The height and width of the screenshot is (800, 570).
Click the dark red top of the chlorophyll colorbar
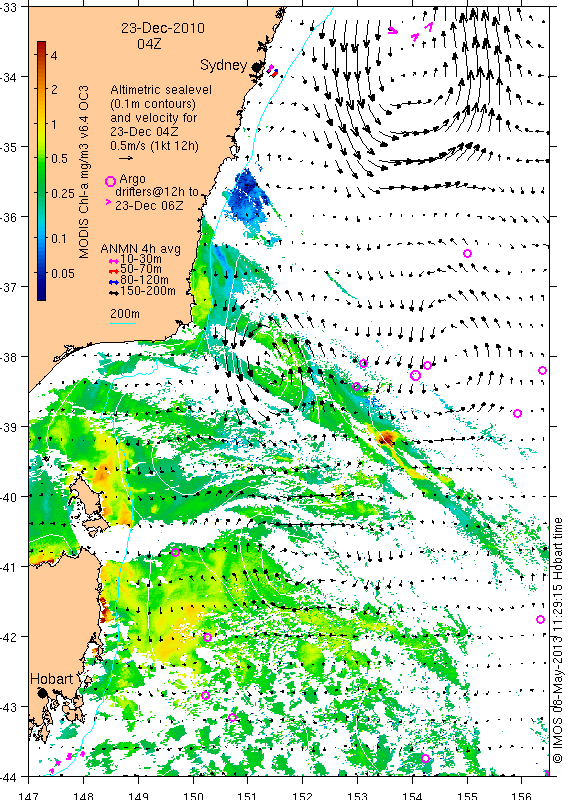(41, 45)
